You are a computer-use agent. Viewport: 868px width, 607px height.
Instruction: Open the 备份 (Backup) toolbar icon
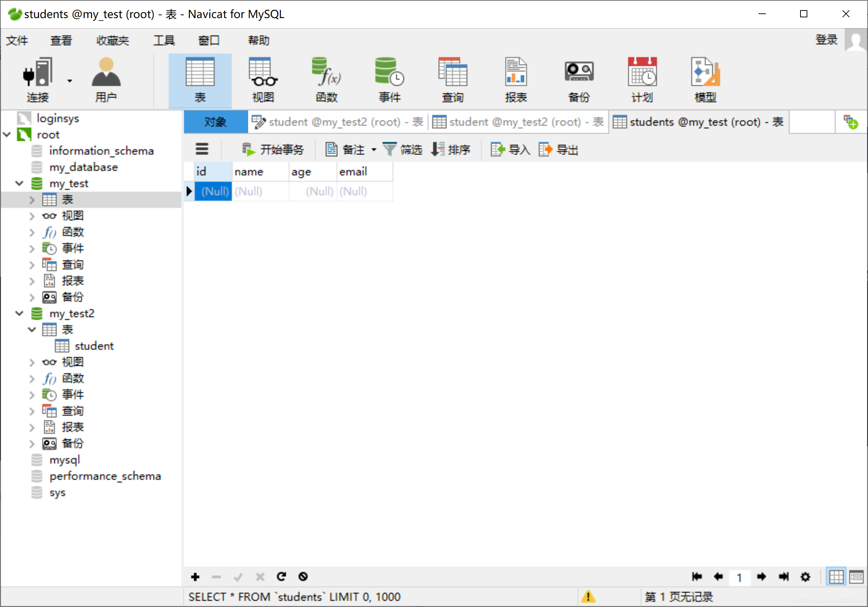(579, 80)
